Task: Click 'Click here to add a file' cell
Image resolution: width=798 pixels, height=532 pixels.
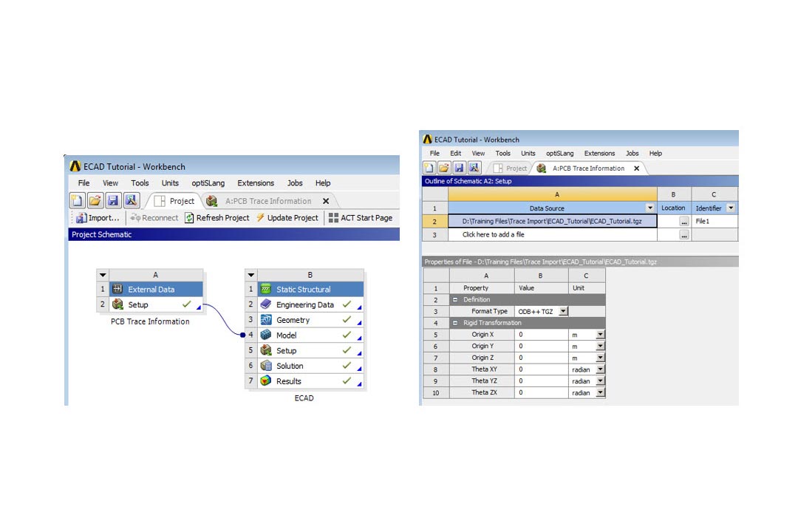Action: [x=552, y=235]
